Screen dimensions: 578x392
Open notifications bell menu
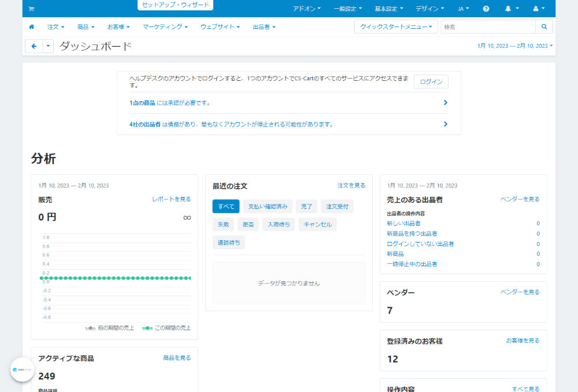pyautogui.click(x=512, y=9)
